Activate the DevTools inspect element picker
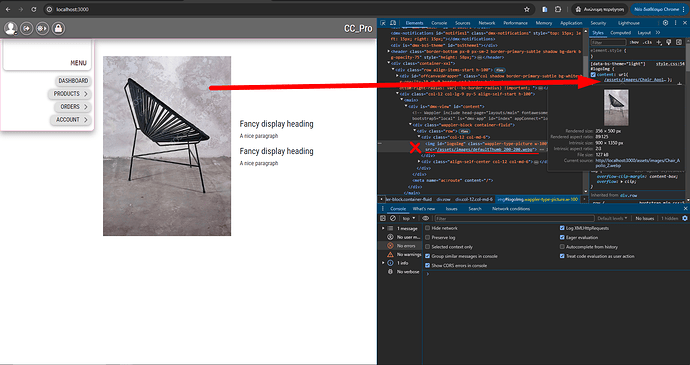This screenshot has width=690, height=365. (383, 23)
